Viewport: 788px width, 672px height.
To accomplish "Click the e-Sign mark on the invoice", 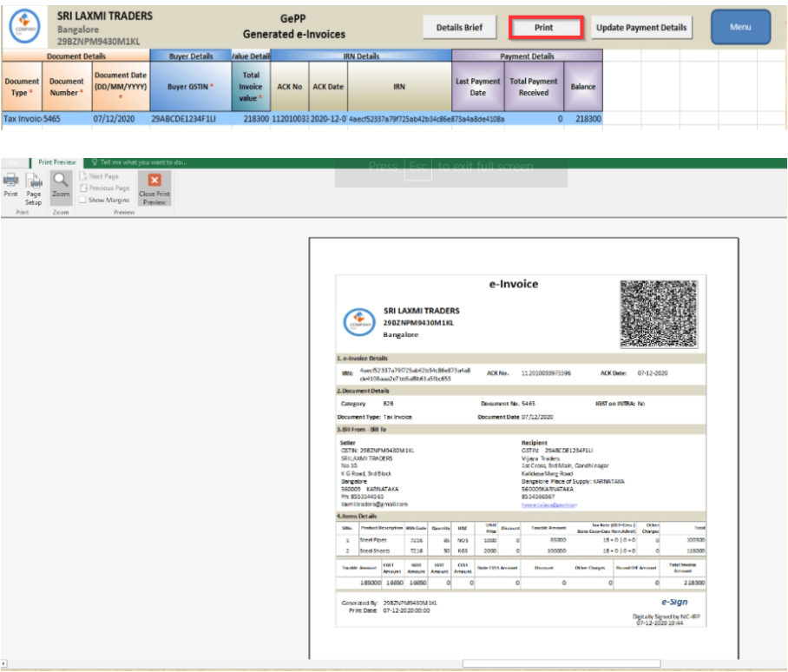I will (674, 602).
